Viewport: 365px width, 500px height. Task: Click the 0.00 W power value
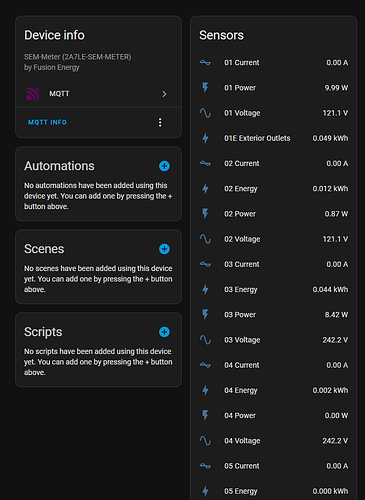pyautogui.click(x=336, y=415)
